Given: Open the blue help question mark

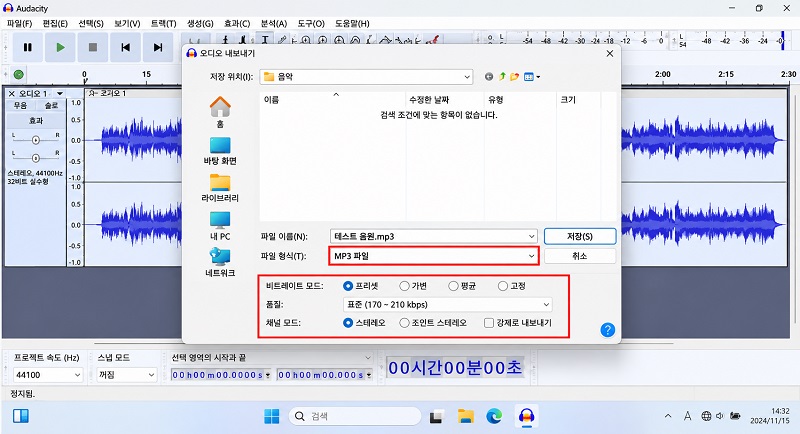Looking at the screenshot, I should click(x=607, y=330).
